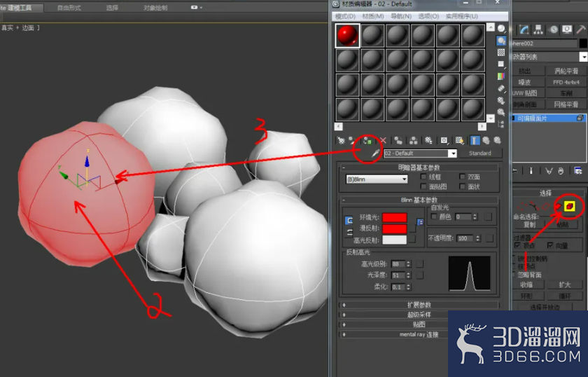Click Put to Library icon
588x377 pixels.
(428, 140)
